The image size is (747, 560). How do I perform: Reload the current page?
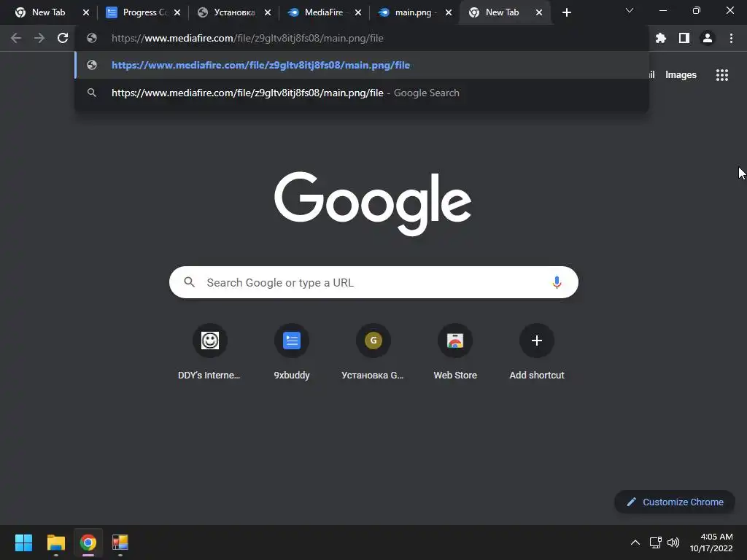coord(63,38)
